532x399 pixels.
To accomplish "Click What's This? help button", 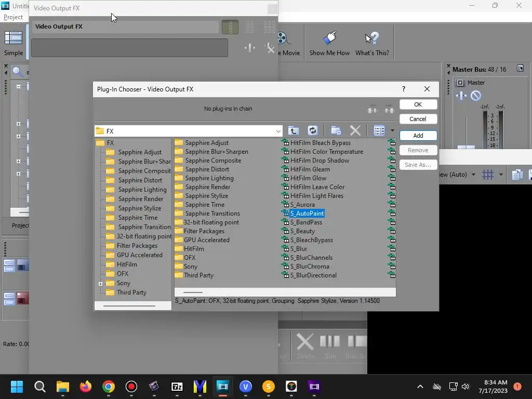I will [372, 43].
